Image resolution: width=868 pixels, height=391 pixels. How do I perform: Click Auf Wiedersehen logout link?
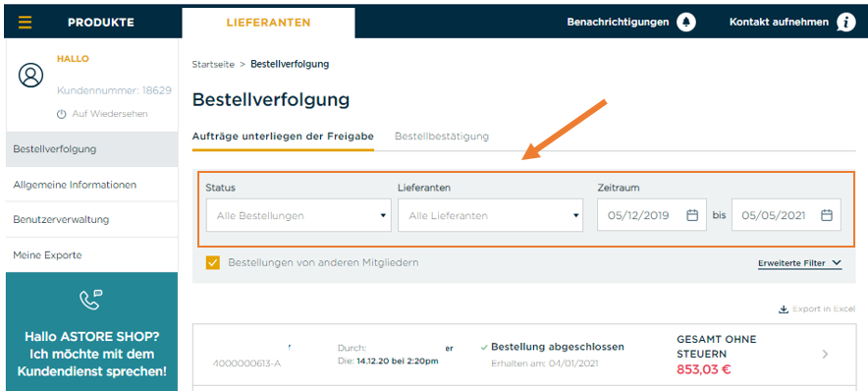click(x=102, y=114)
